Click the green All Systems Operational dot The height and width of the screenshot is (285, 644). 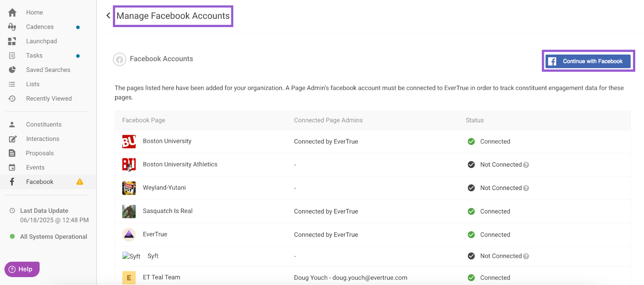coord(12,237)
